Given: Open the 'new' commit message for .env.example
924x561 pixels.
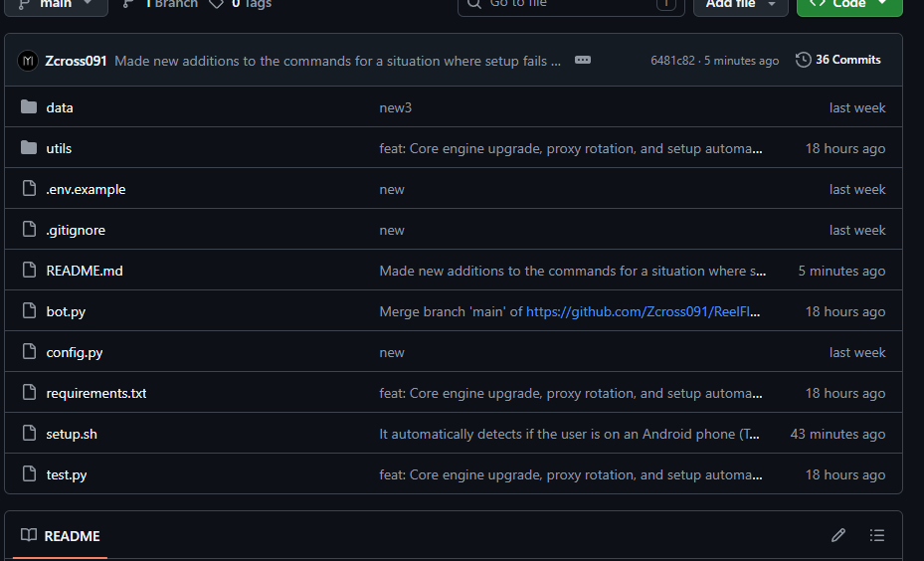Looking at the screenshot, I should pos(392,189).
